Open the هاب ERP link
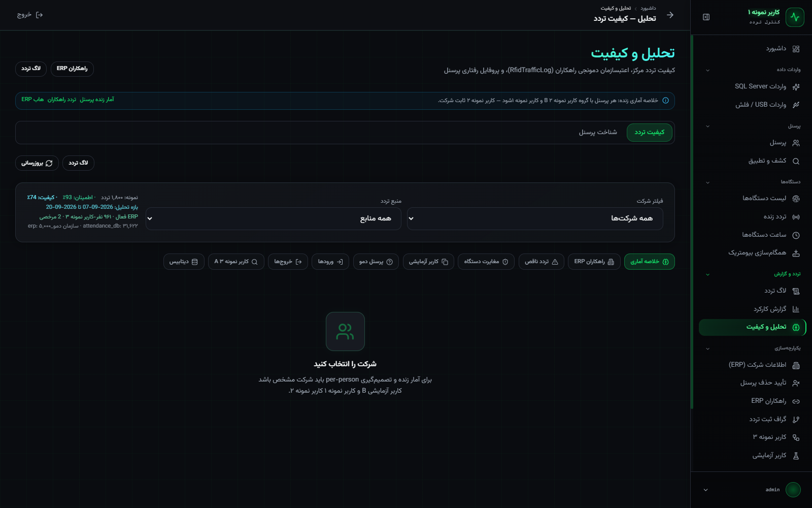812x508 pixels. tap(32, 100)
